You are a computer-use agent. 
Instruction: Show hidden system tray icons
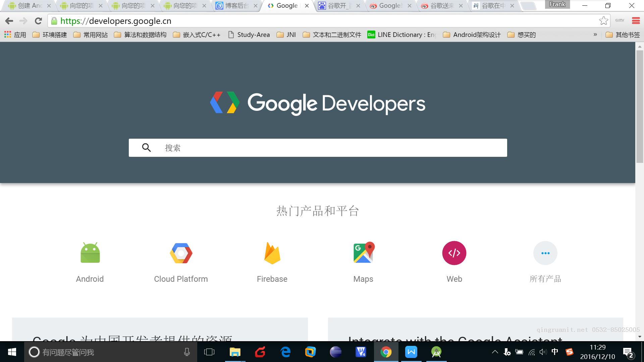tap(495, 352)
